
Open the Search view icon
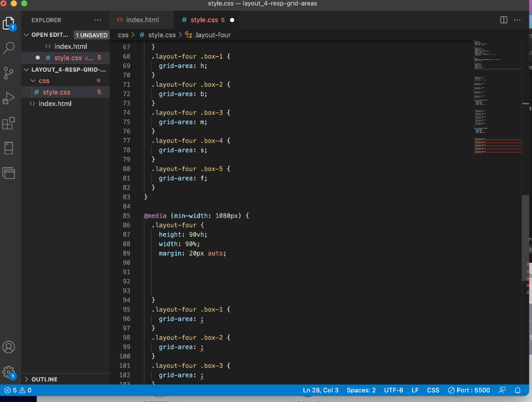[9, 48]
